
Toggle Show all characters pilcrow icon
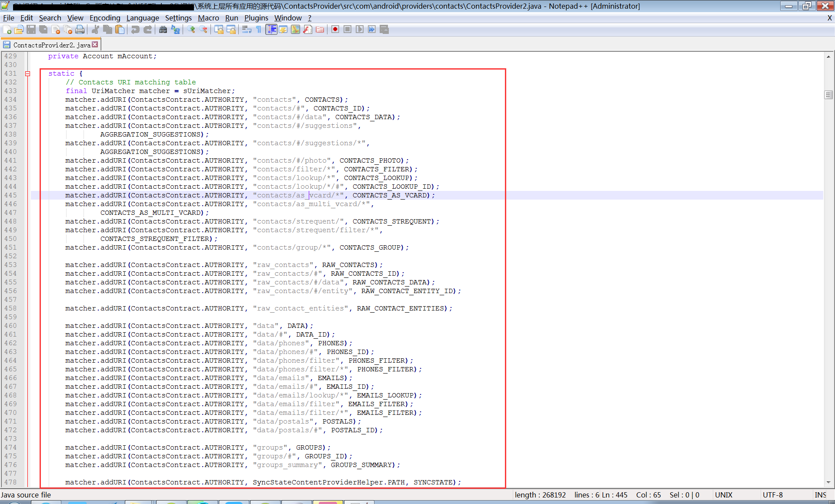click(x=259, y=30)
